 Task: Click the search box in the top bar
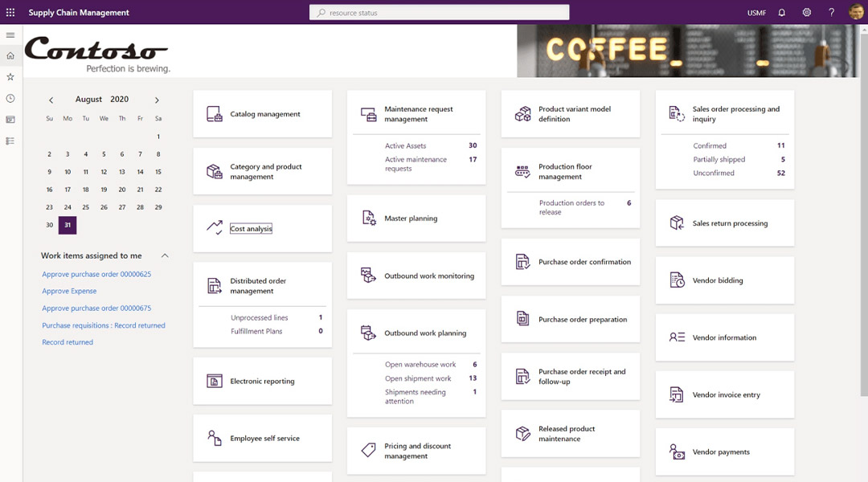coord(439,13)
